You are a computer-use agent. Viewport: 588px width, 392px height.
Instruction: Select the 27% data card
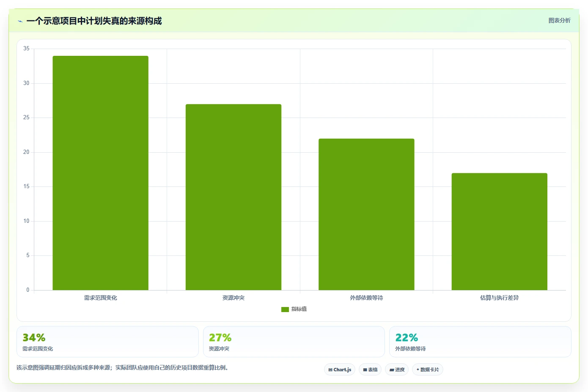[x=294, y=342]
